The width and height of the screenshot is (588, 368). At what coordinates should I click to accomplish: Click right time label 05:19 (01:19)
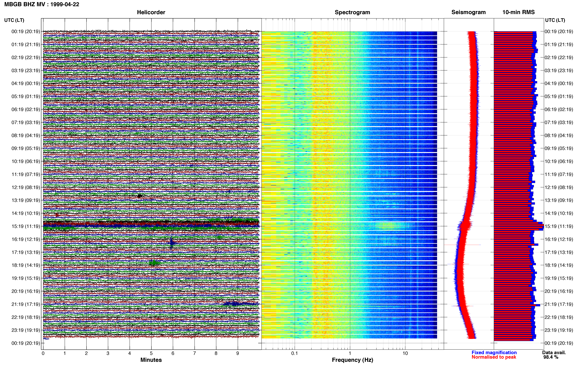point(559,96)
